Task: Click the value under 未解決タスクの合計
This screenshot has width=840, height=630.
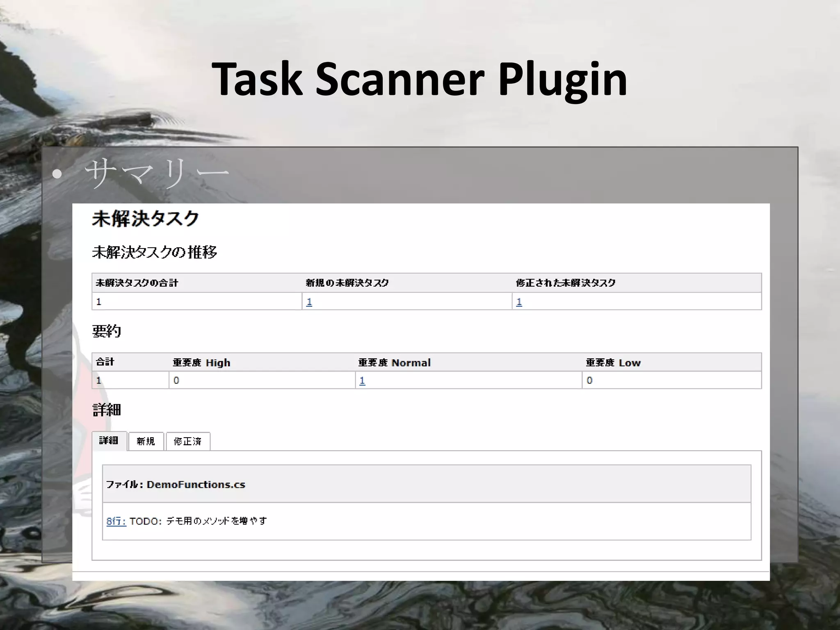Action: click(99, 302)
